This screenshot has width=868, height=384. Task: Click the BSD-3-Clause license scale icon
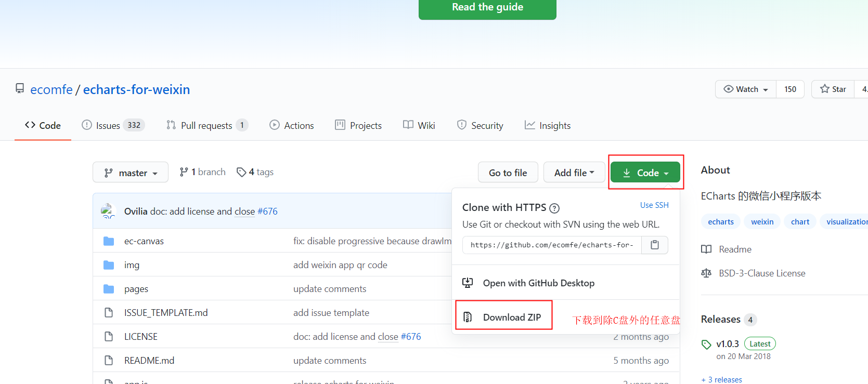point(706,273)
